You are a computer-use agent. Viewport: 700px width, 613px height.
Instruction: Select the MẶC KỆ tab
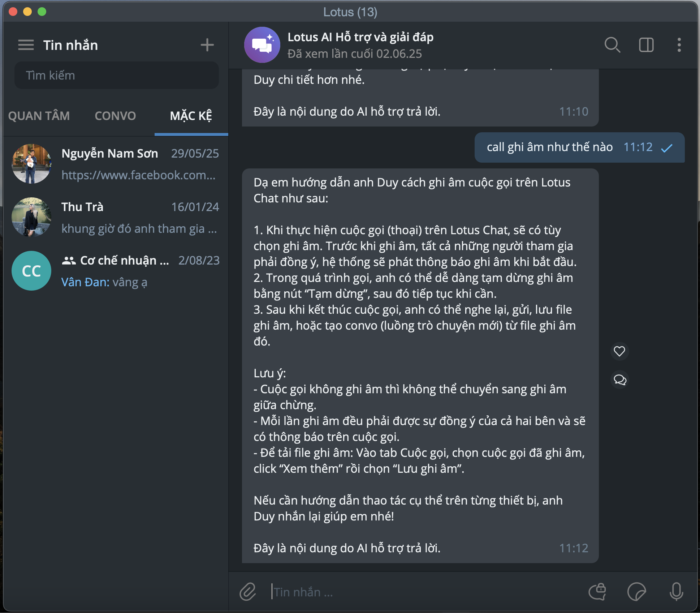(x=191, y=116)
